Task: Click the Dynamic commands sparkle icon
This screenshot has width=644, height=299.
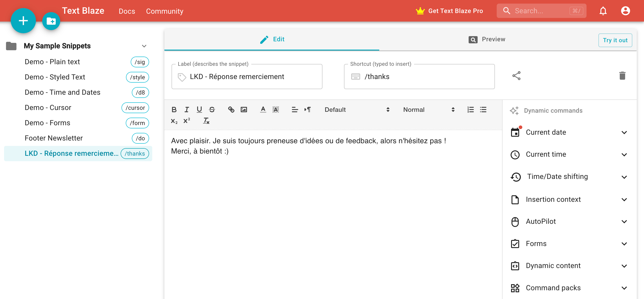Action: click(x=514, y=110)
